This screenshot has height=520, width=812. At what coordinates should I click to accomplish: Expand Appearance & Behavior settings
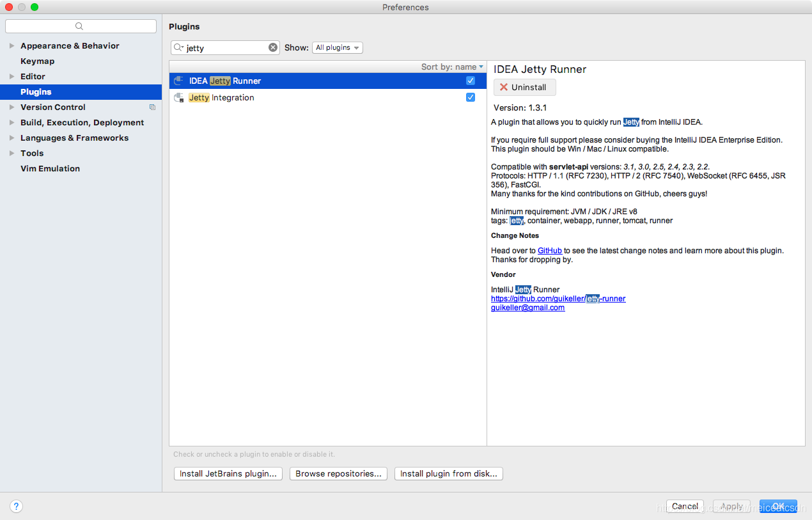click(12, 46)
